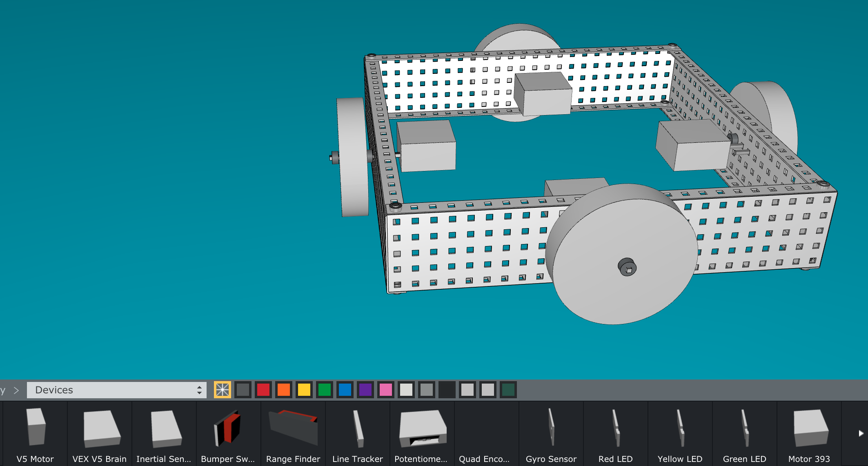
Task: Click the front wheel's center hub
Action: coord(628,267)
